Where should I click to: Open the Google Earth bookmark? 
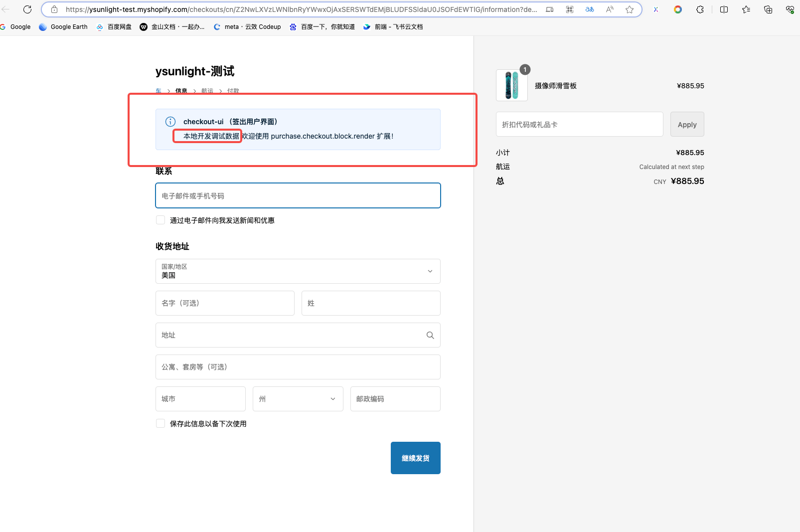[63, 27]
